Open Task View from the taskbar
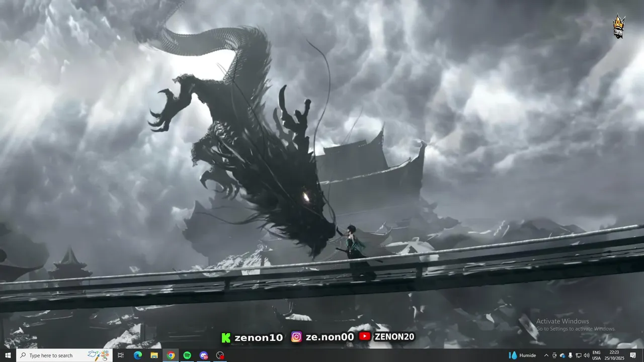 tap(121, 355)
